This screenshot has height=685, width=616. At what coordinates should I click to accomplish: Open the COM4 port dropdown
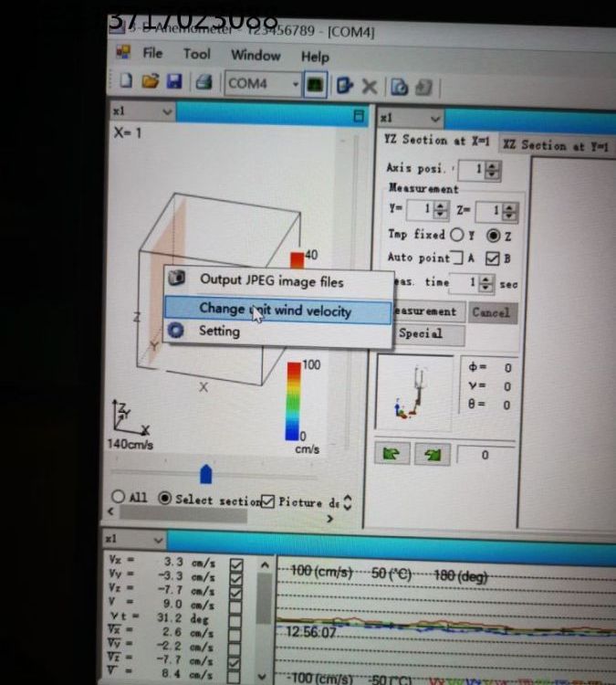pos(296,84)
